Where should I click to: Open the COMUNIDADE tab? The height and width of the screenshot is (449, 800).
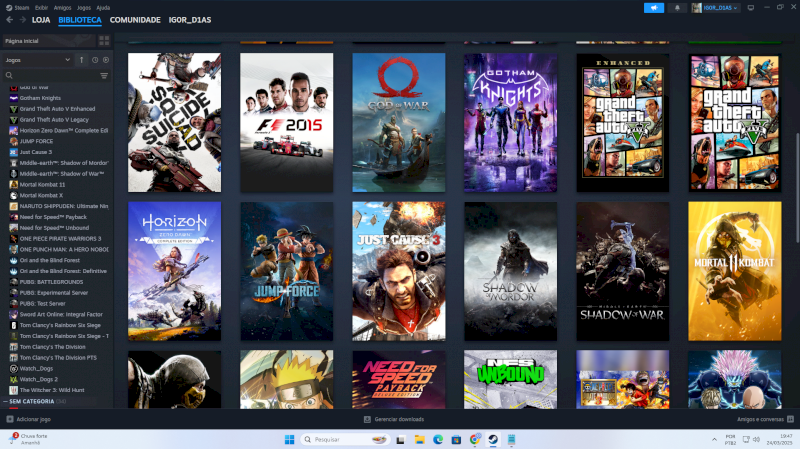(x=135, y=20)
